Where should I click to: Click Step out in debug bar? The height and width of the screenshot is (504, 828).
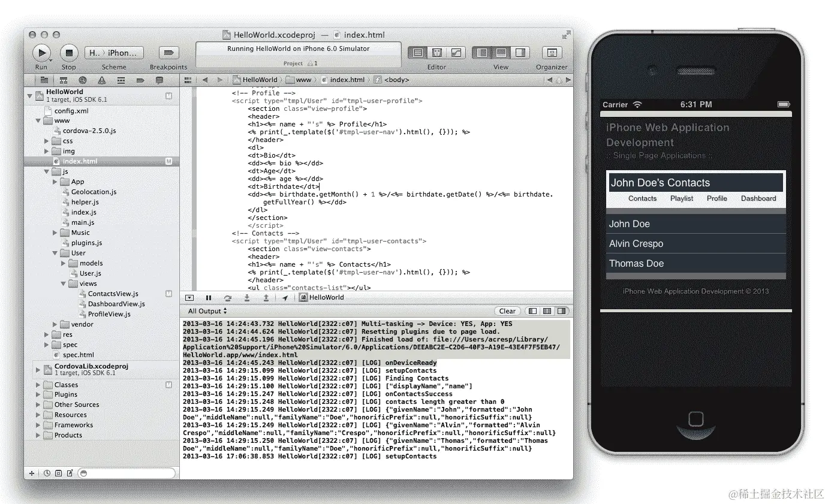(266, 297)
